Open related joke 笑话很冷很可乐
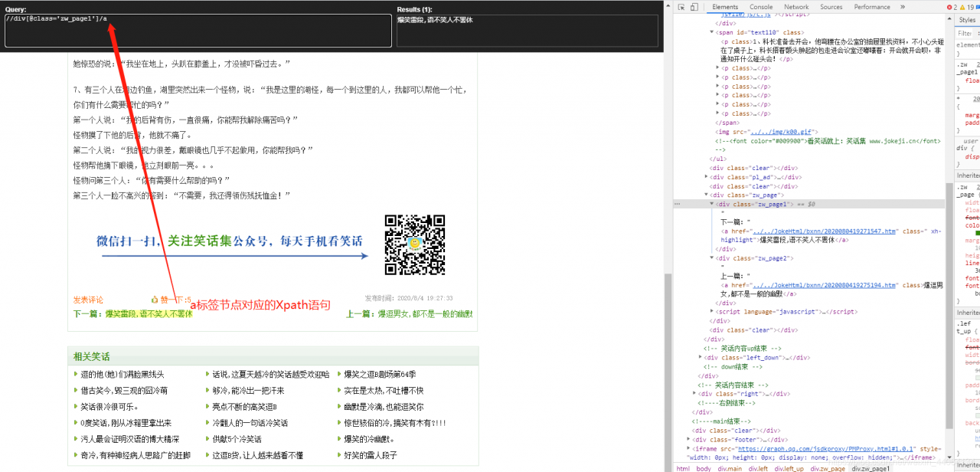The height and width of the screenshot is (472, 980). point(109,407)
